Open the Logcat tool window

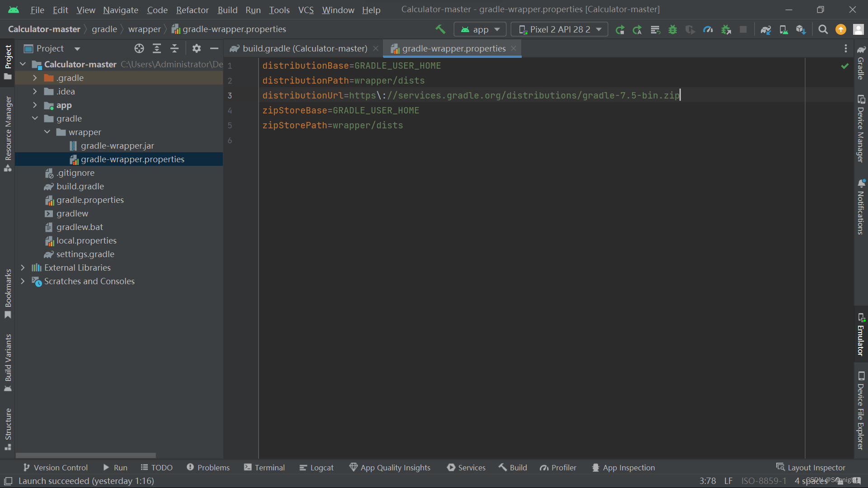click(316, 468)
